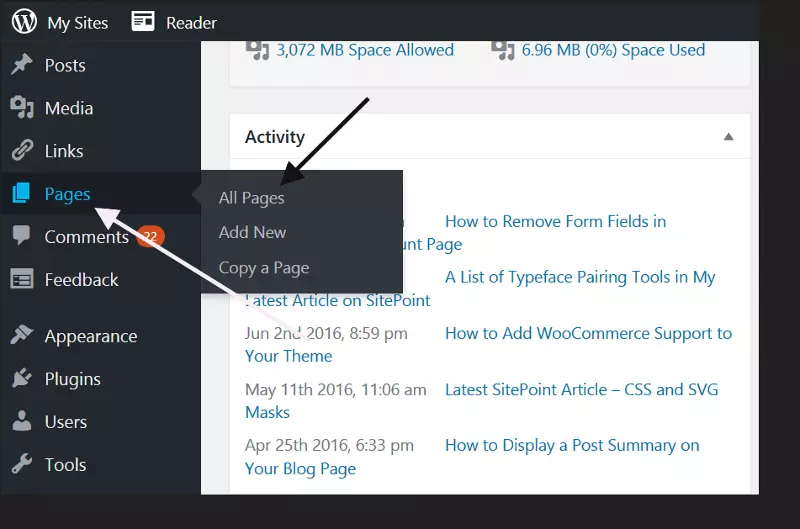800x529 pixels.
Task: Click the Links chain icon
Action: (x=22, y=150)
